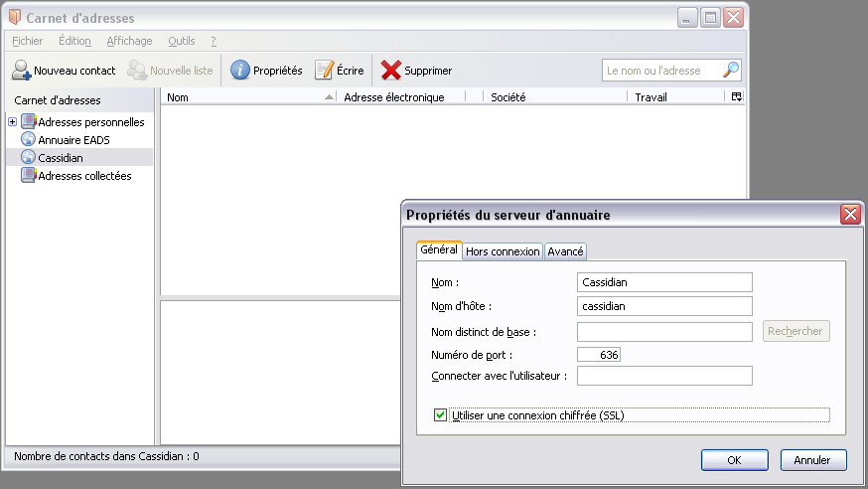Uncheck Utiliser une connexion chiffrée (SSL)
Screen dimensions: 868x489
click(441, 414)
